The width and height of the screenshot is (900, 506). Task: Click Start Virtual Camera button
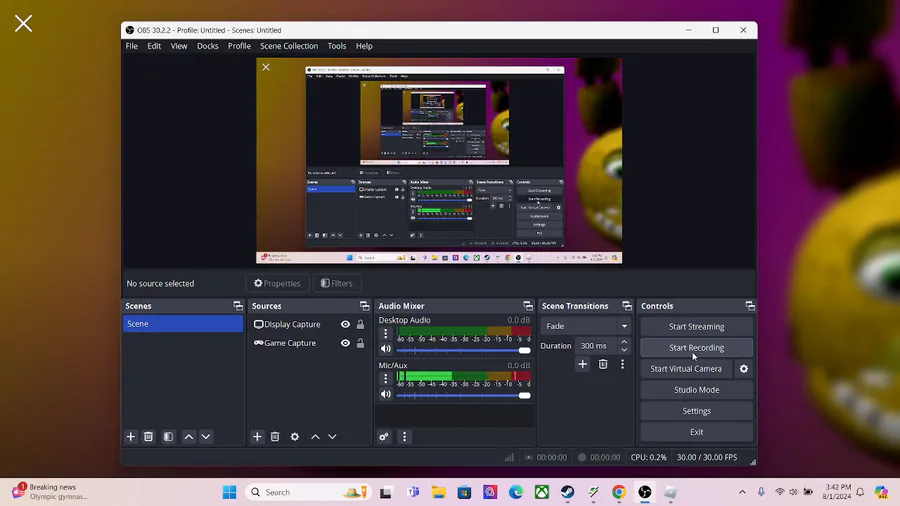click(x=686, y=369)
